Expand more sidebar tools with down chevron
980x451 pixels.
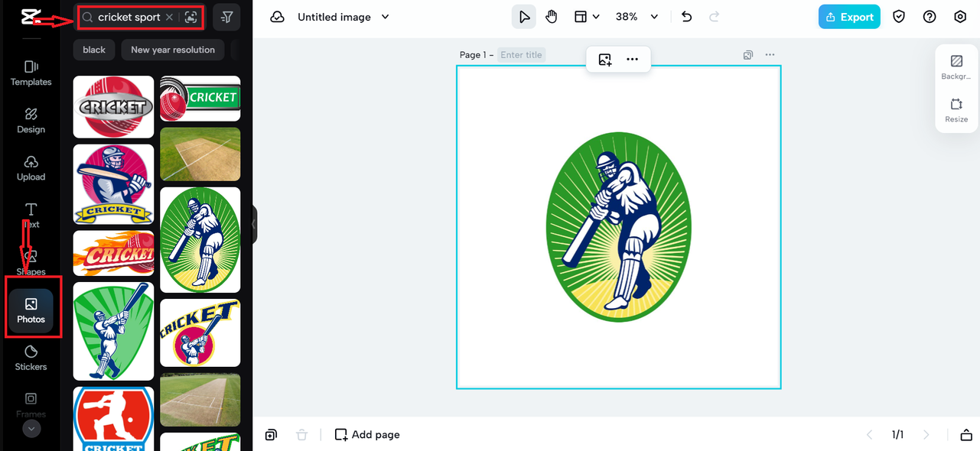pyautogui.click(x=31, y=430)
